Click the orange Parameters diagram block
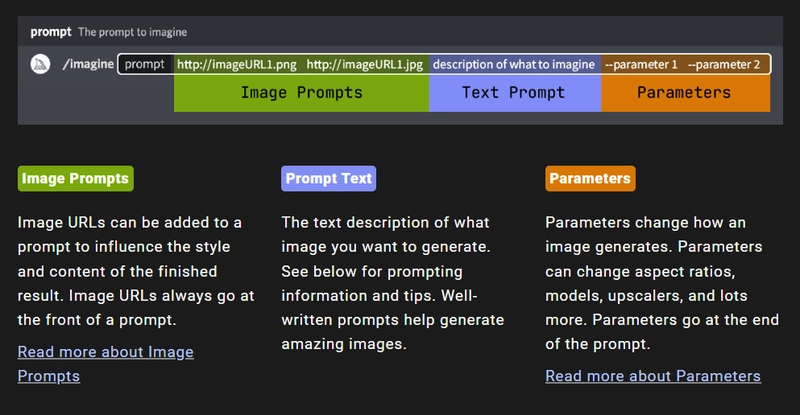This screenshot has width=800, height=415. click(685, 93)
